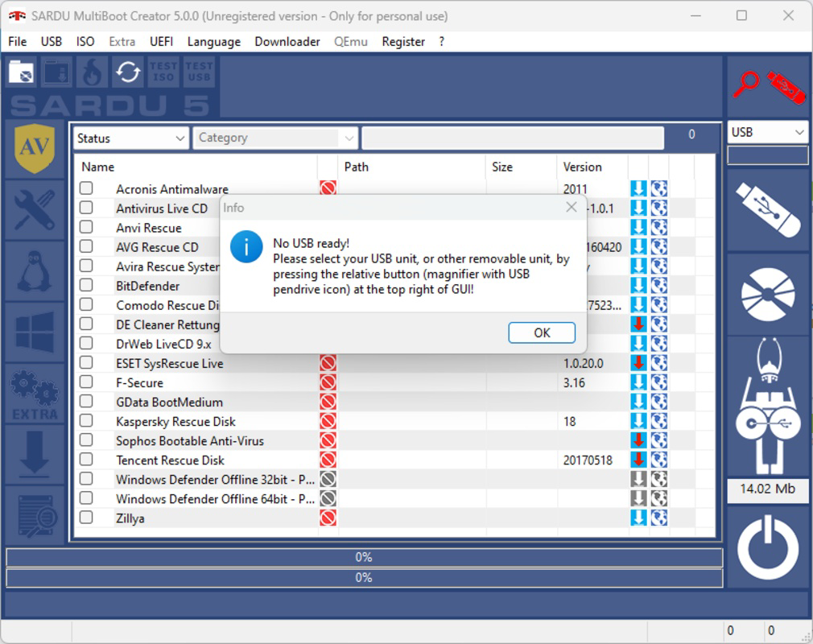The height and width of the screenshot is (644, 813).
Task: Download Tencent Rescue Disk with red arrow
Action: (638, 460)
